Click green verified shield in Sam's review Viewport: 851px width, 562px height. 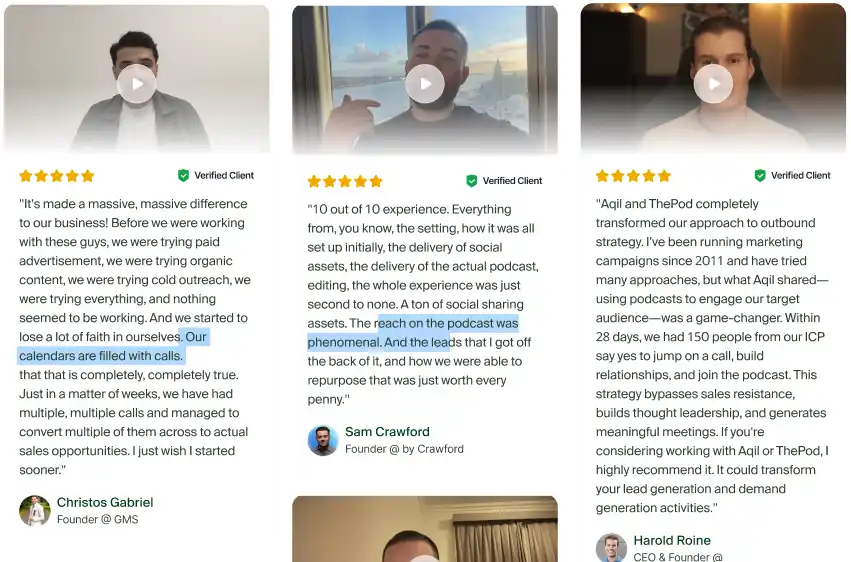click(472, 181)
